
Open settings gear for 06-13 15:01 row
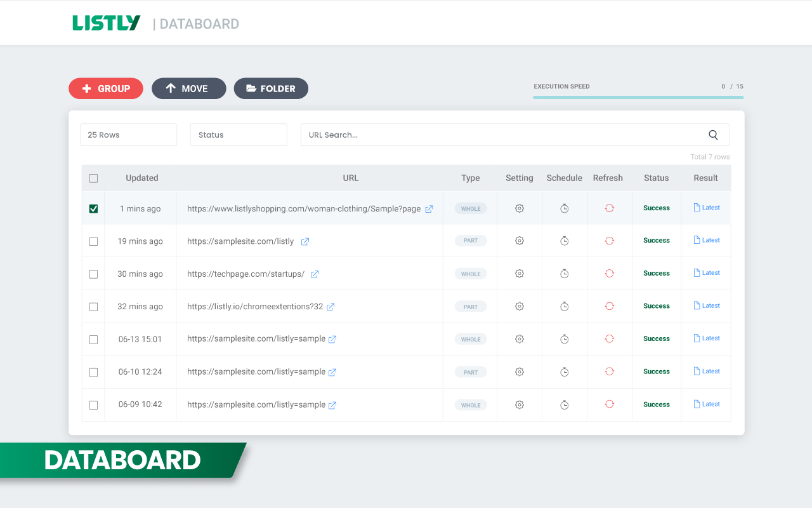click(520, 339)
